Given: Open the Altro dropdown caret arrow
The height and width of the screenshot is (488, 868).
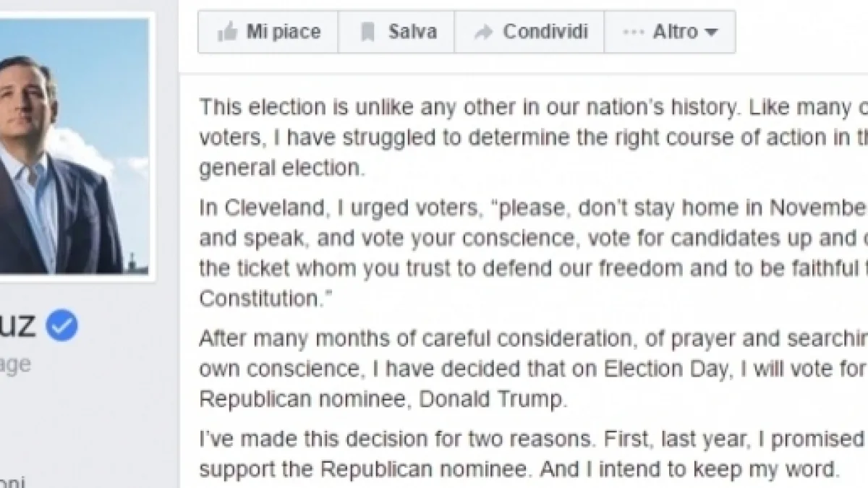Looking at the screenshot, I should point(711,33).
